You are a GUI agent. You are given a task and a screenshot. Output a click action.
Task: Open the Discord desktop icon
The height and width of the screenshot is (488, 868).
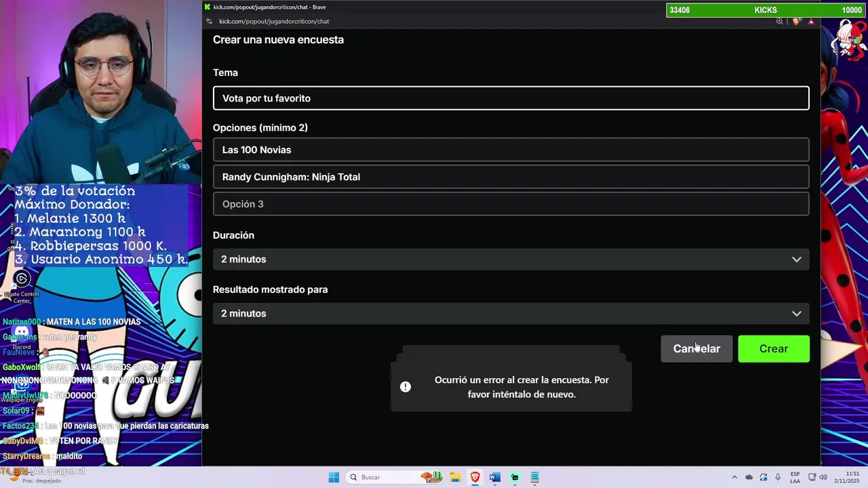[x=22, y=337]
